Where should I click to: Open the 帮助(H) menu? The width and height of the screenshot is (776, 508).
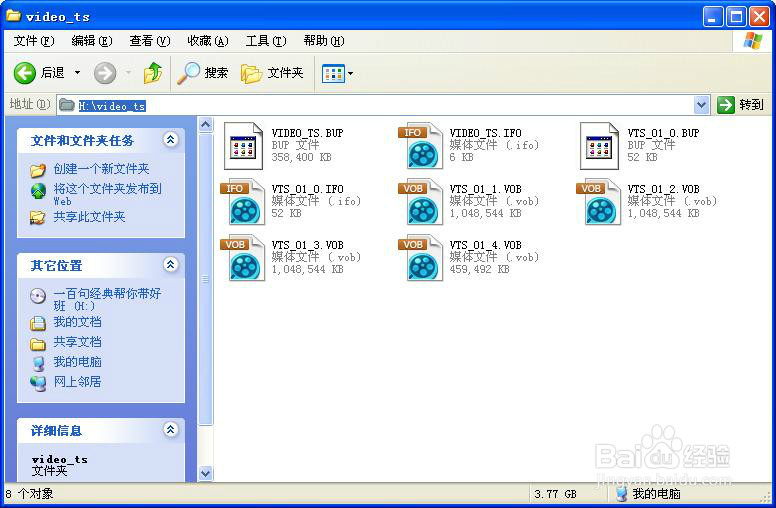tap(324, 41)
